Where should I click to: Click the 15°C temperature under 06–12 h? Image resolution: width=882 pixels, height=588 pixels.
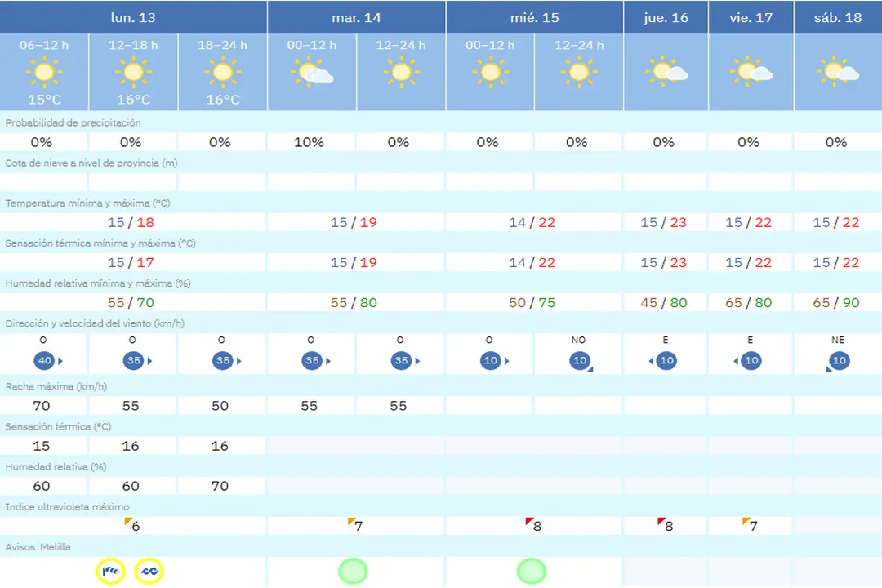(44, 100)
